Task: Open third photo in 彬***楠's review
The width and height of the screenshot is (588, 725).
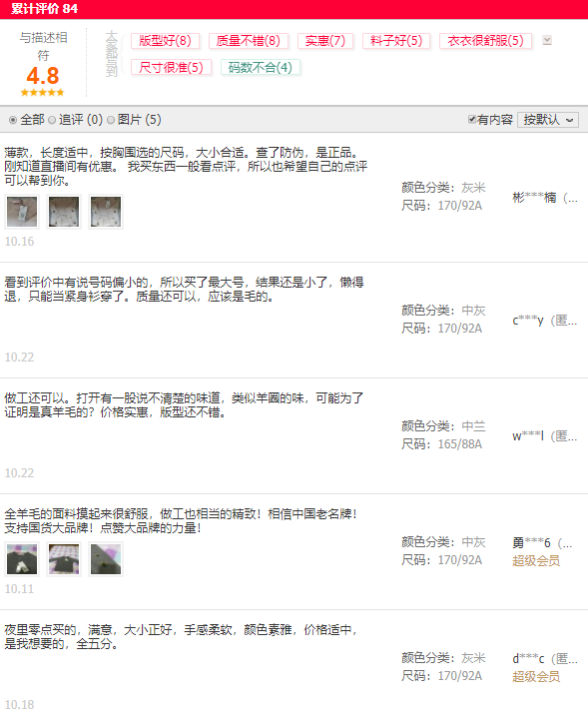Action: pos(106,212)
